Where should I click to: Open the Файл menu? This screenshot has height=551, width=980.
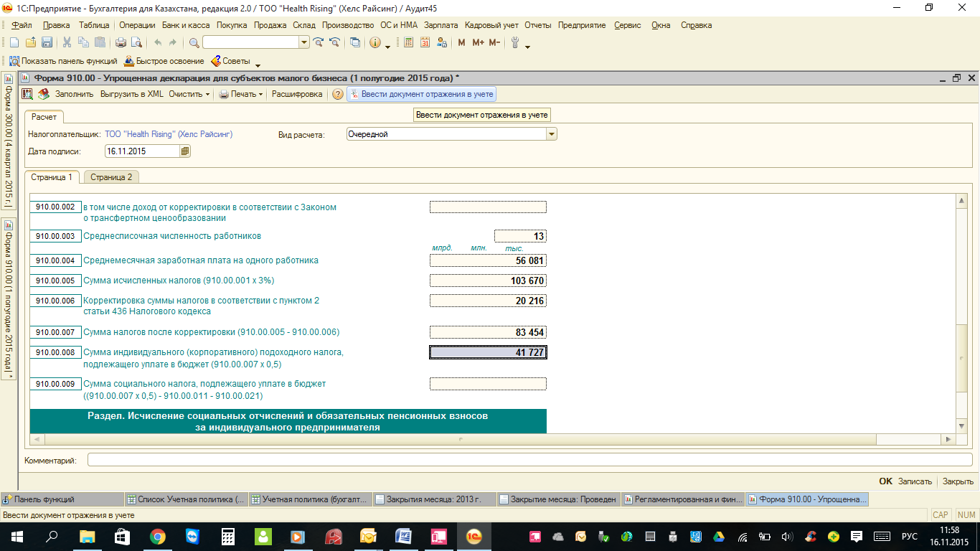pyautogui.click(x=22, y=25)
